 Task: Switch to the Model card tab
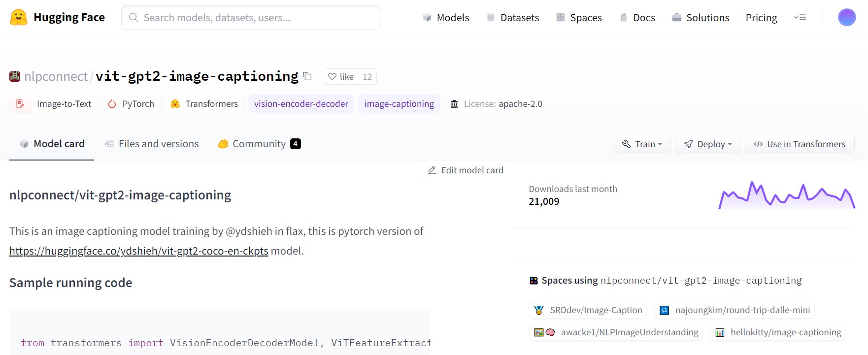pyautogui.click(x=52, y=144)
